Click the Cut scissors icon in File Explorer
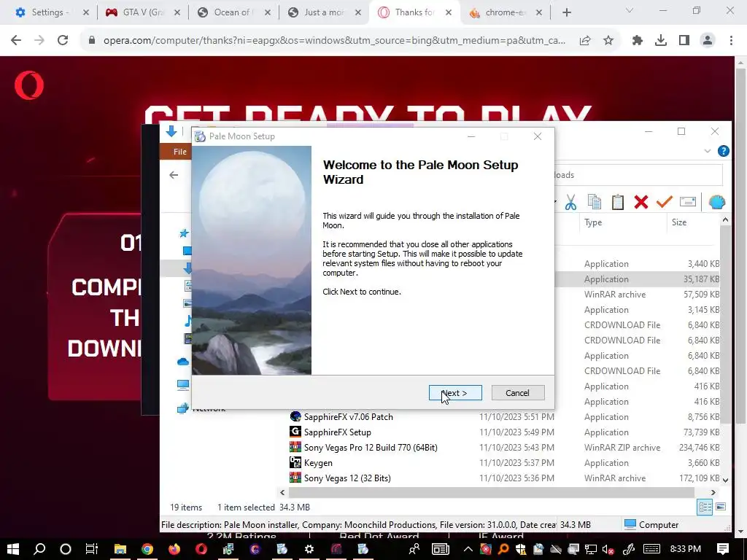Viewport: 747px width, 560px height. tap(570, 202)
